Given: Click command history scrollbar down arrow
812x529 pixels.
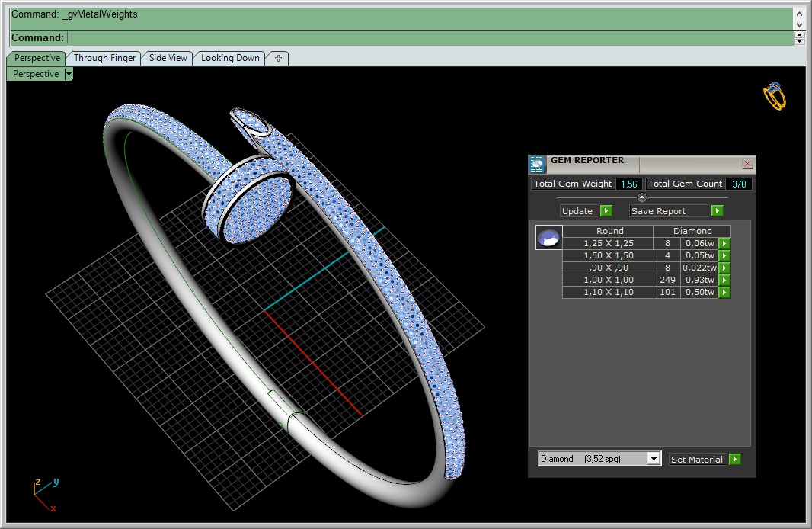Looking at the screenshot, I should 799,24.
